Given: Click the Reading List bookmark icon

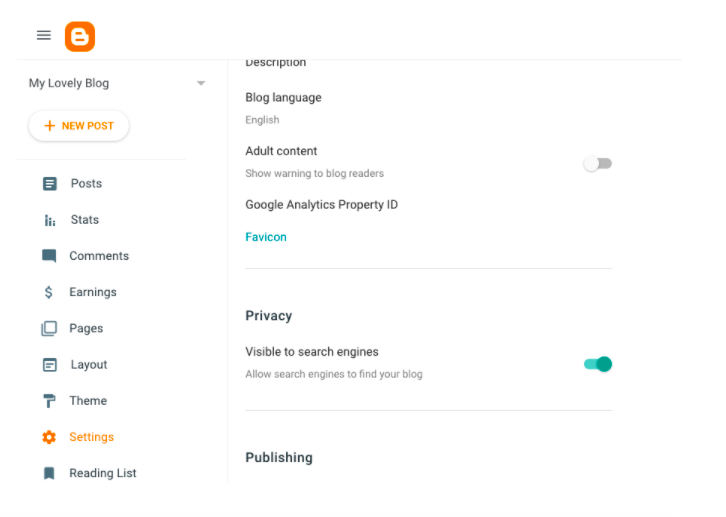Looking at the screenshot, I should pos(49,473).
